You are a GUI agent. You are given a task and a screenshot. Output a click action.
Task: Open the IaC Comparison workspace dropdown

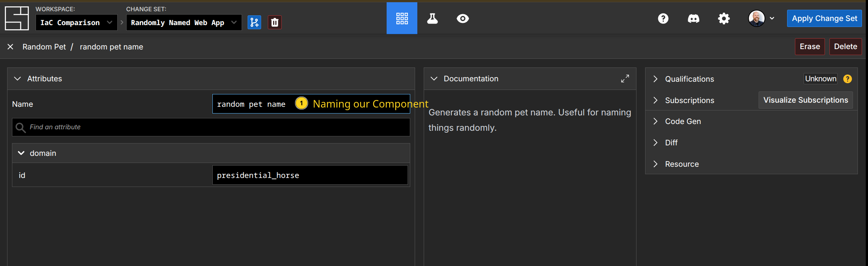coord(76,22)
